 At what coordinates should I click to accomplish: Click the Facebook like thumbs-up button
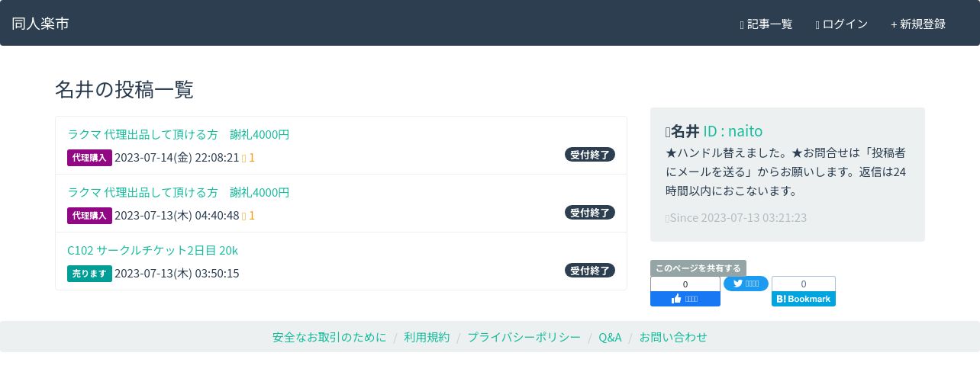pos(685,299)
